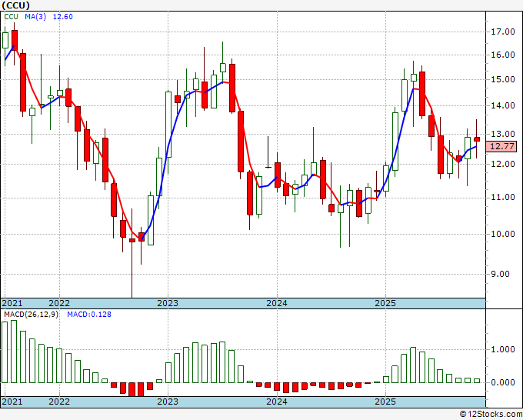Open the 12Stocks.com watermark link
The height and width of the screenshot is (420, 523).
[x=490, y=414]
